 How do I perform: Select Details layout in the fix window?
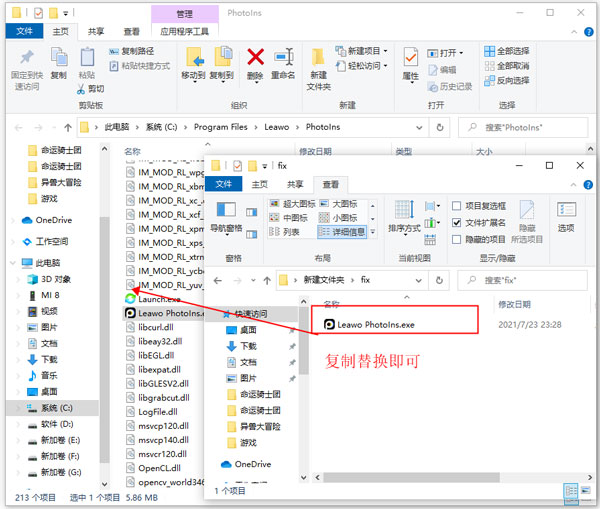tap(342, 232)
